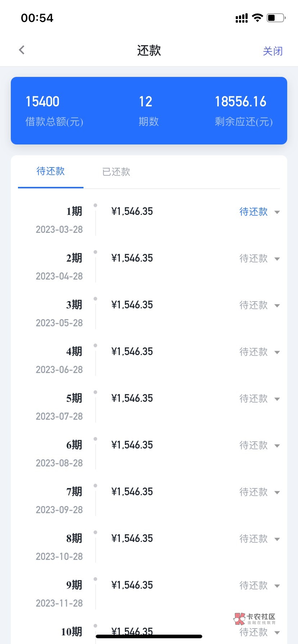
Task: Click the 关闭 link
Action: (272, 51)
